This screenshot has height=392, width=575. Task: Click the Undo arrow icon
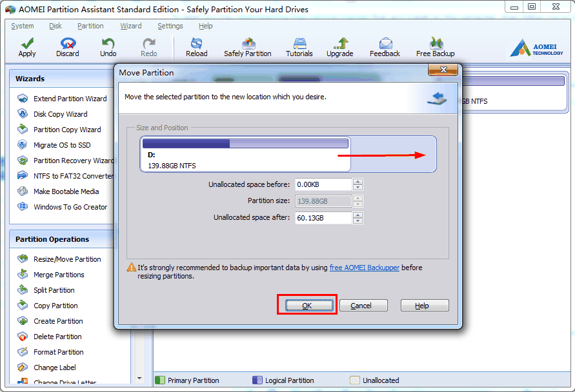[108, 44]
